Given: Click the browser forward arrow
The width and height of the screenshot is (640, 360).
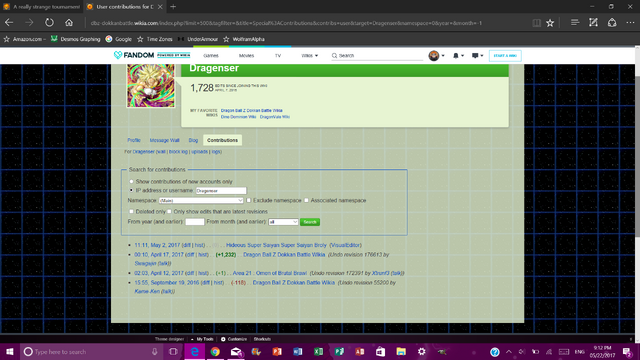Looking at the screenshot, I should pyautogui.click(x=29, y=23).
